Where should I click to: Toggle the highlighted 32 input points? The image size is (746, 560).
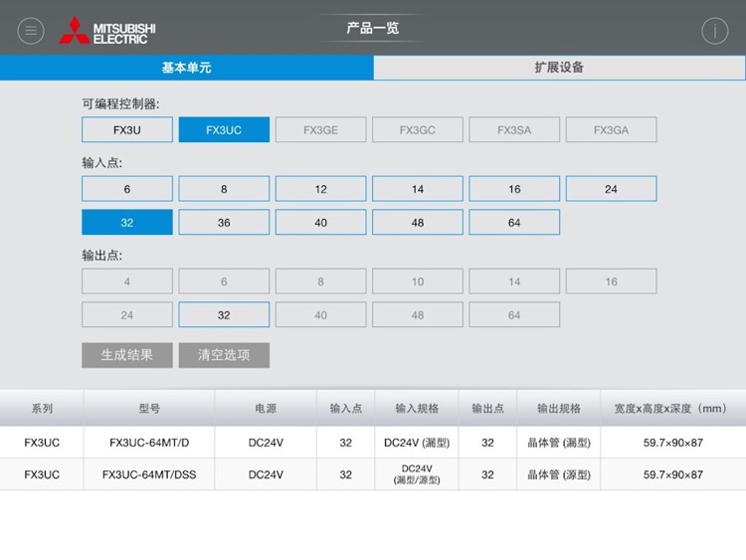click(127, 222)
